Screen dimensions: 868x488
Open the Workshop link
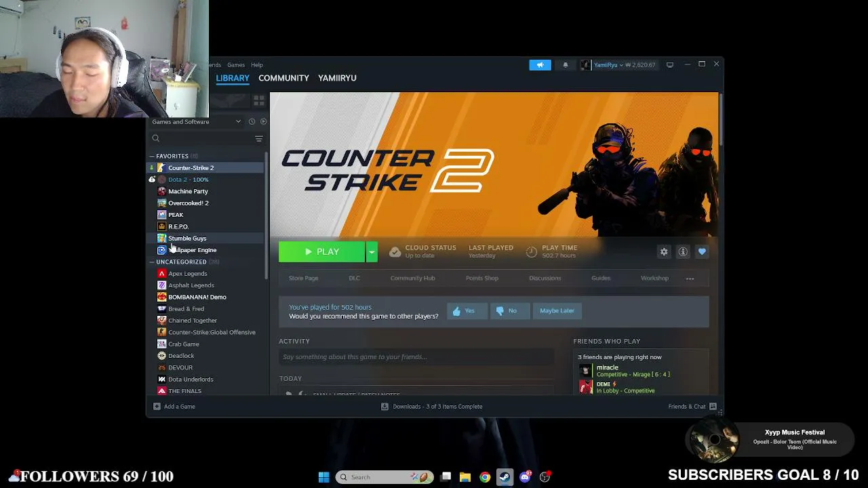coord(654,278)
